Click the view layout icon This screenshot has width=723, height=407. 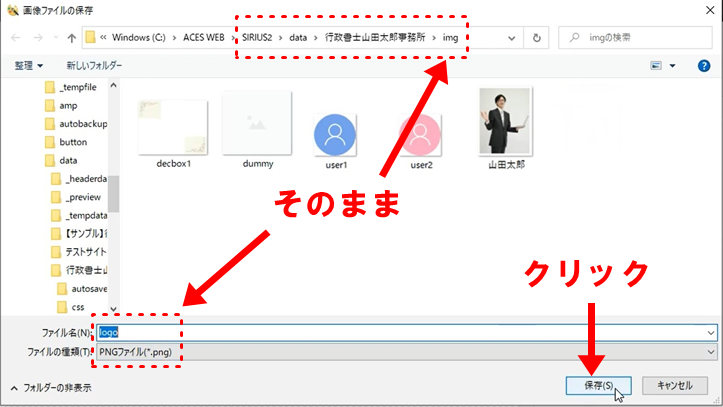(x=657, y=66)
